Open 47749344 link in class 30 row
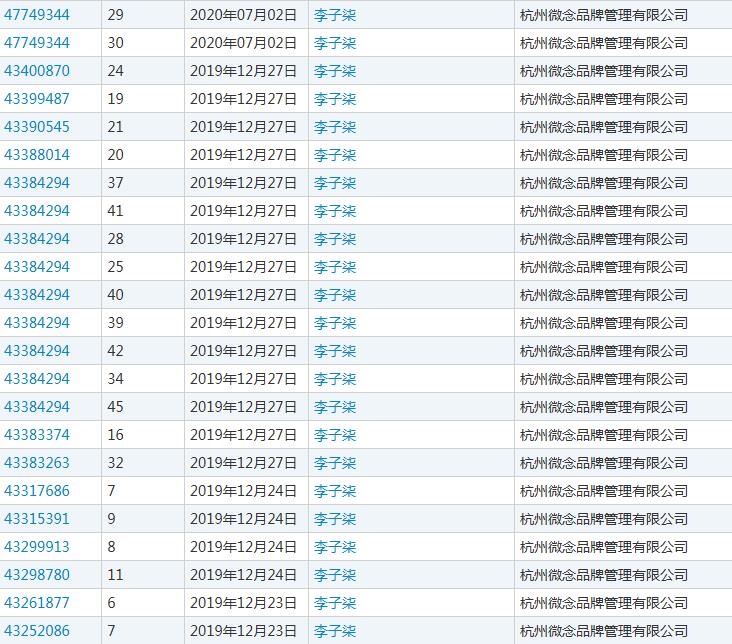 [37, 43]
